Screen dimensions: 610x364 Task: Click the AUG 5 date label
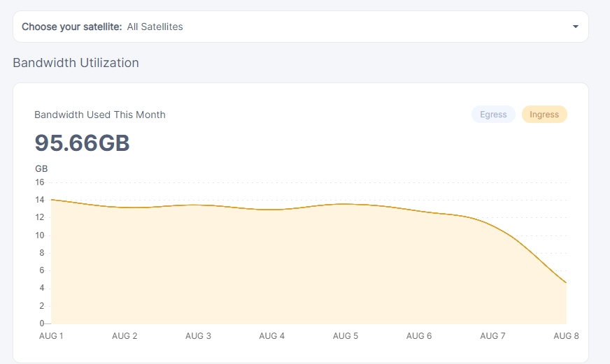coord(346,336)
